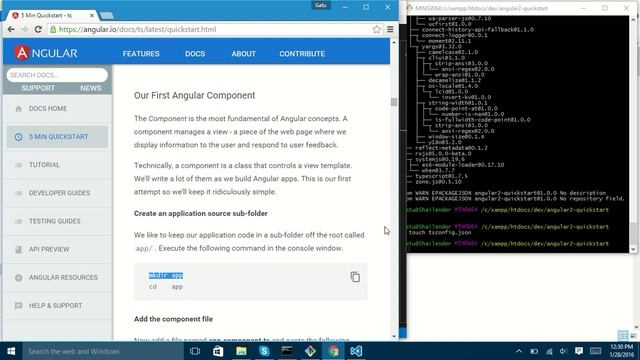The height and width of the screenshot is (360, 640).
Task: Click the Developer Guides sidebar icon
Action: (18, 193)
